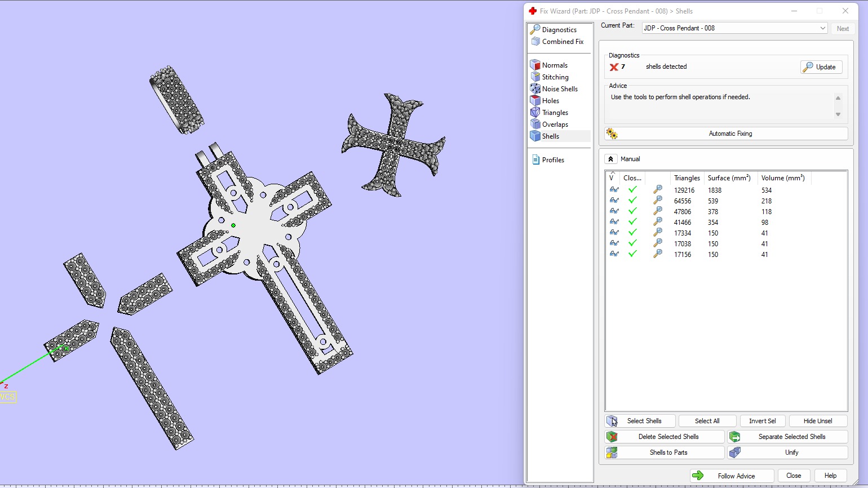
Task: Select the row with 17334 triangles
Action: pos(726,233)
